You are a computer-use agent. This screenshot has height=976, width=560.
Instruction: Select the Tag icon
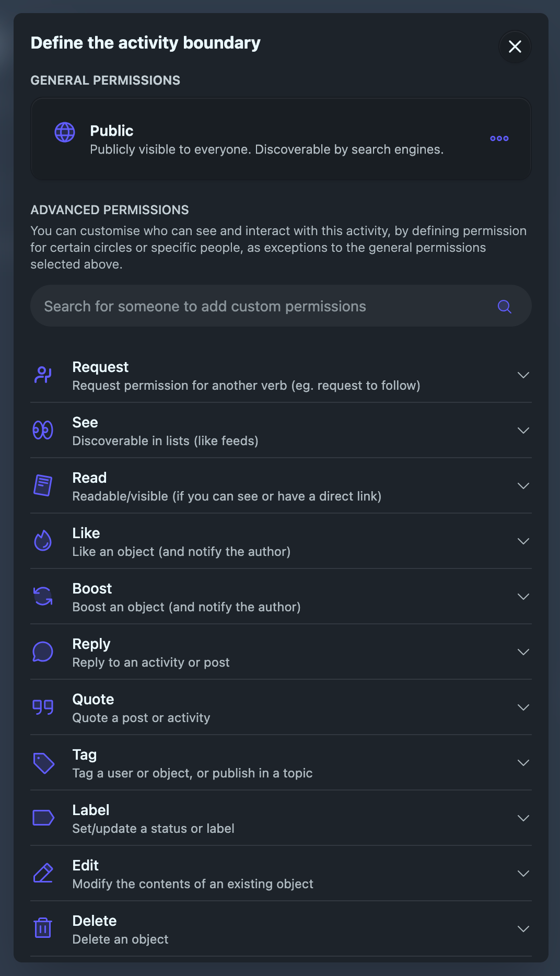coord(43,762)
